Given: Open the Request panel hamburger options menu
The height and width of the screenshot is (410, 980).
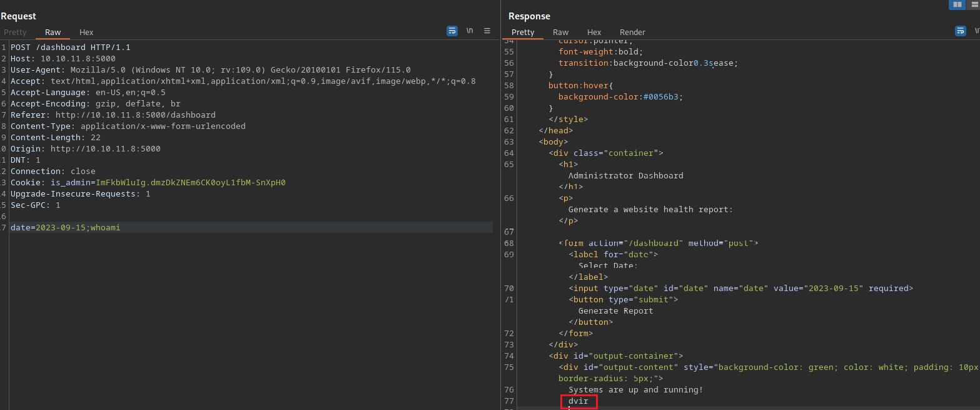Looking at the screenshot, I should pyautogui.click(x=487, y=31).
